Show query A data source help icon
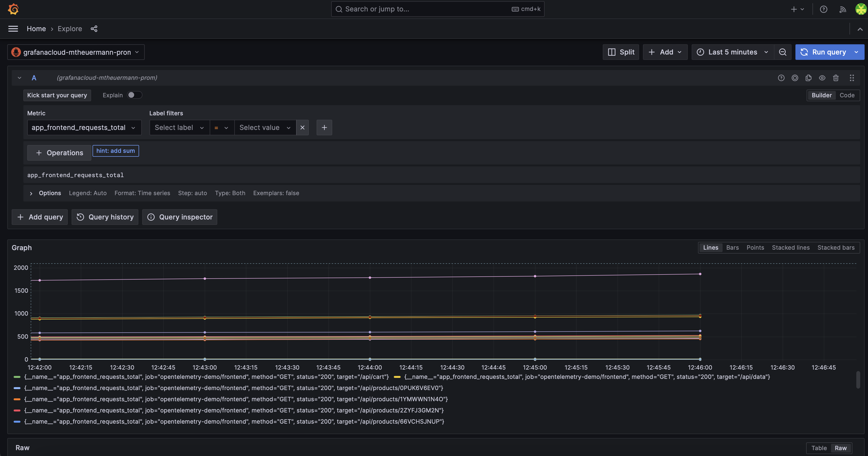Screen dimensions: 868x456 click(x=781, y=78)
